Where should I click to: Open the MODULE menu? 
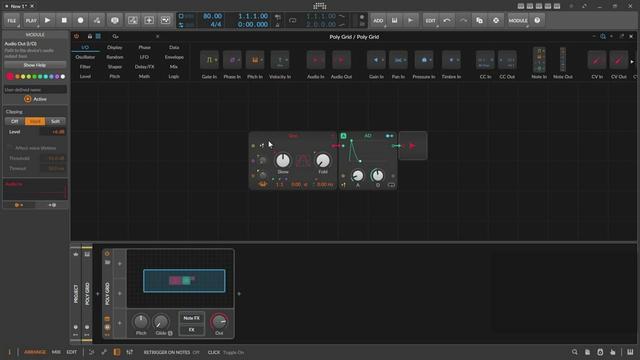click(x=518, y=20)
